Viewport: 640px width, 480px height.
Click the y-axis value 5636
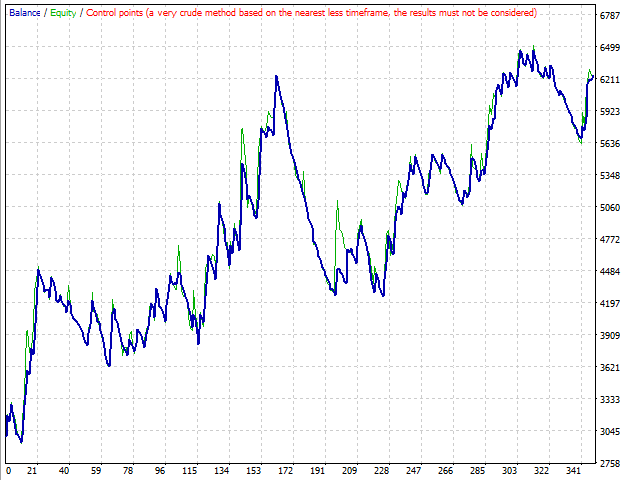coord(610,144)
